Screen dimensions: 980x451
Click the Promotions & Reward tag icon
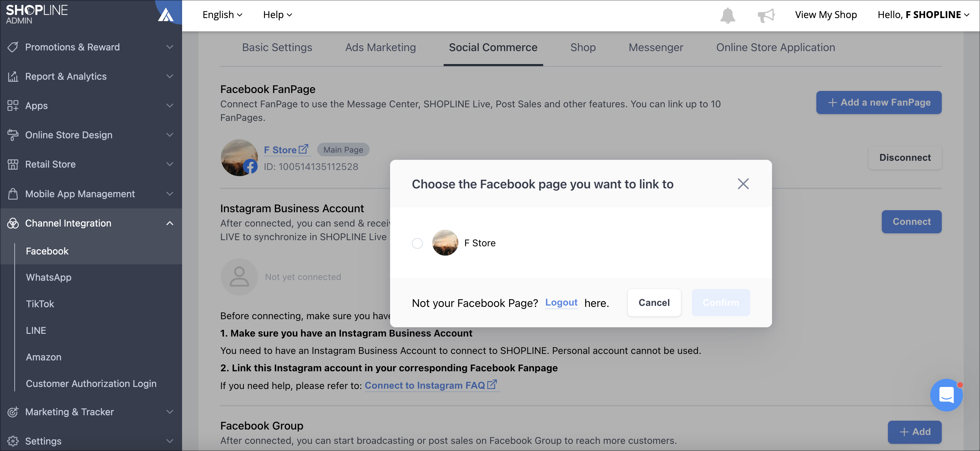pyautogui.click(x=13, y=47)
